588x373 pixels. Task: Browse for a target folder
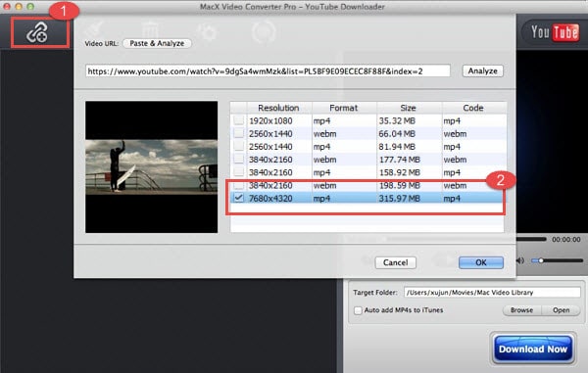point(521,310)
